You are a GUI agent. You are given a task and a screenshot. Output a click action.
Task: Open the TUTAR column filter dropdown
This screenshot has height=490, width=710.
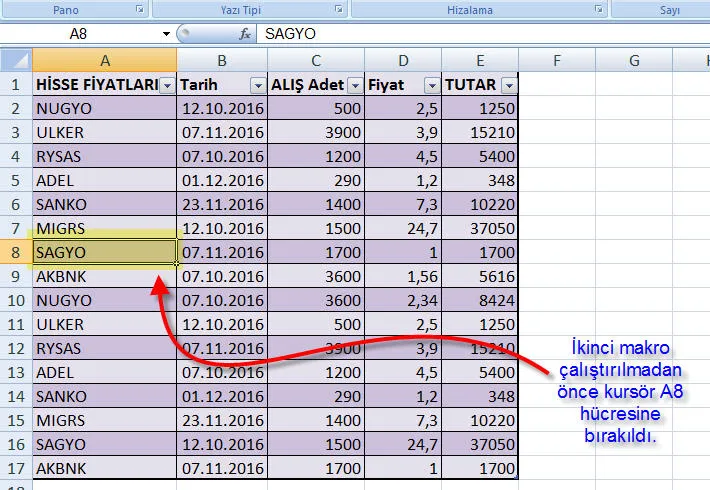tap(508, 85)
